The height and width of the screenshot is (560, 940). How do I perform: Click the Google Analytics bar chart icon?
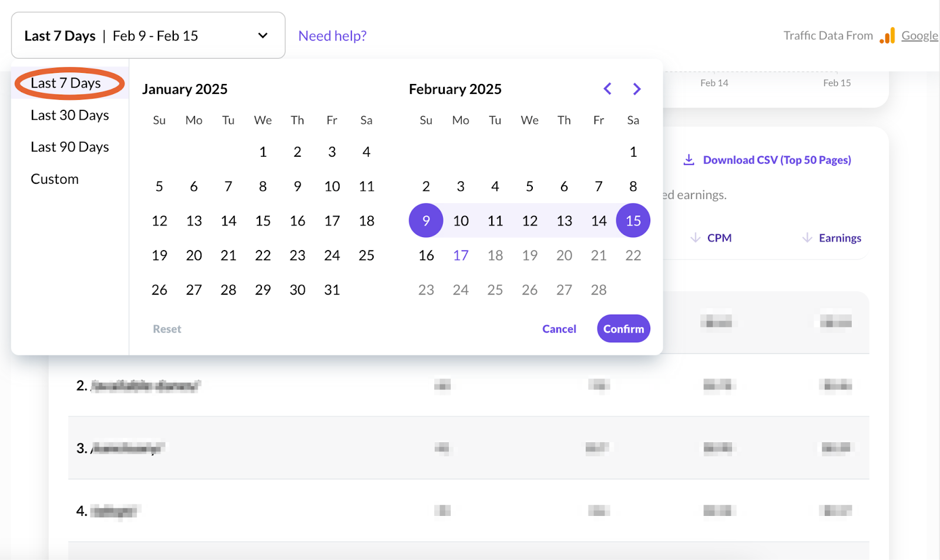point(887,36)
